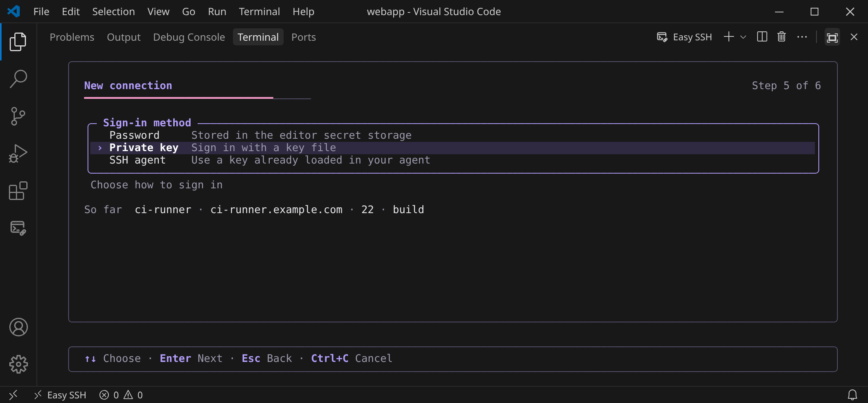Switch to the Output tab

[124, 37]
